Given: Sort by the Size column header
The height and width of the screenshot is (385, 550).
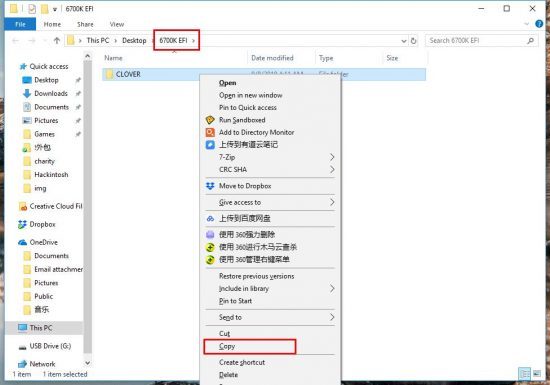Looking at the screenshot, I should coord(392,58).
